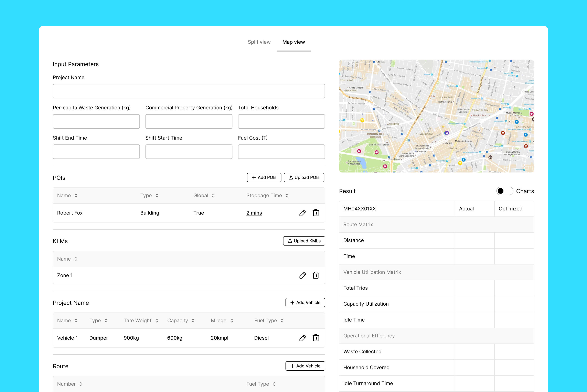587x392 pixels.
Task: Click the upload icon on Upload POIs button
Action: click(x=291, y=177)
